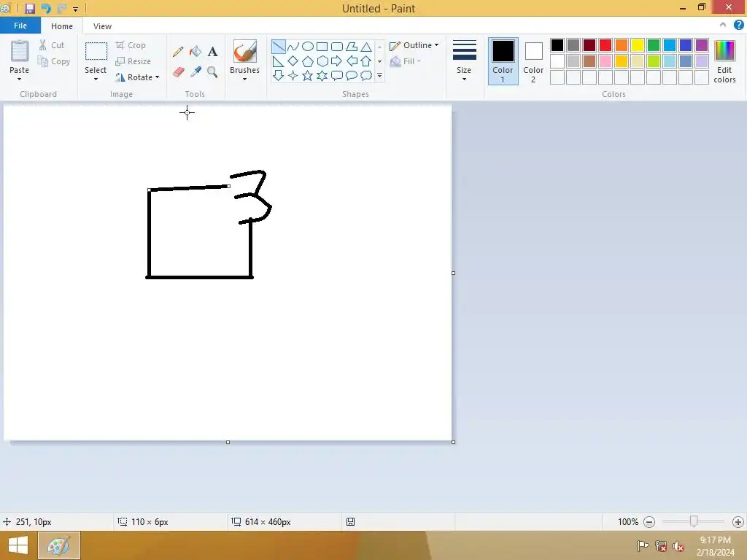
Task: Choose the Pentagon shape
Action: pos(308,61)
